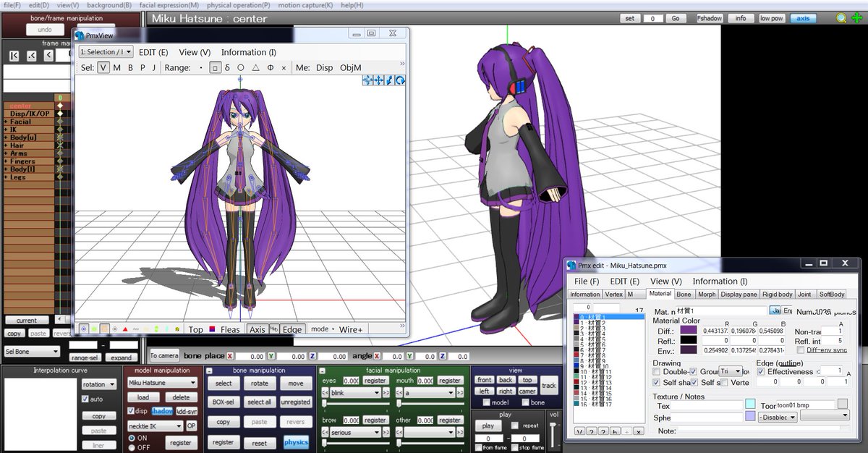
Task: Open the Miku Hatsune model dropdown
Action: click(x=162, y=383)
